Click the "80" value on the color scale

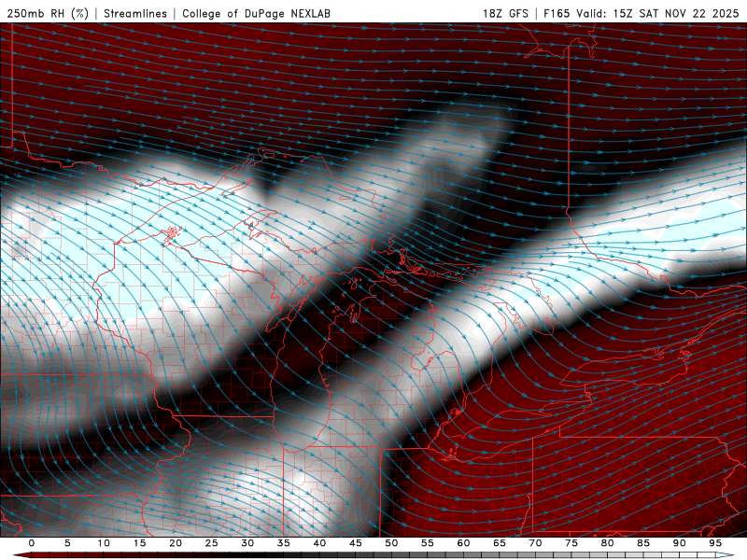(608, 543)
